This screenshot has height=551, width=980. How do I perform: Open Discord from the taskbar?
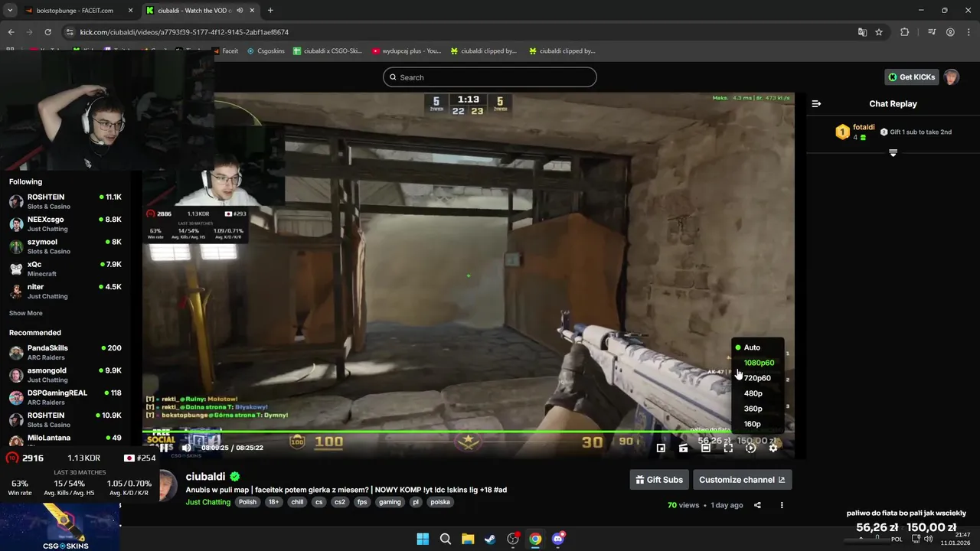pos(558,539)
